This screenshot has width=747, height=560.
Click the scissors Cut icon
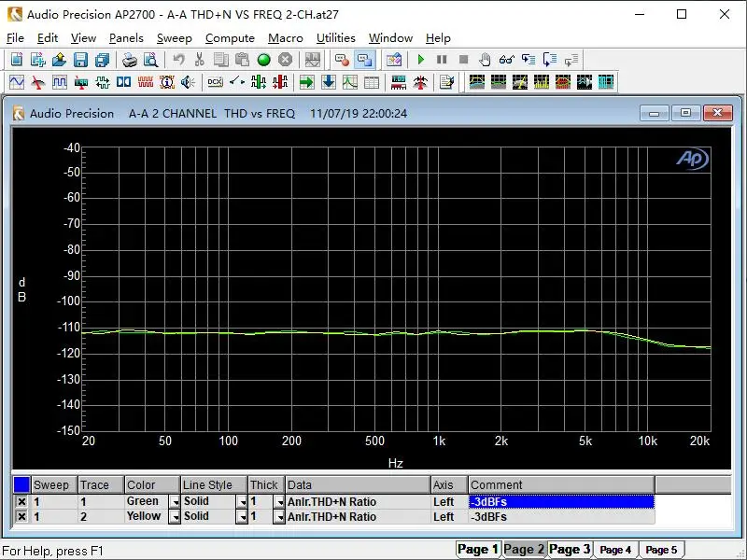[199, 60]
